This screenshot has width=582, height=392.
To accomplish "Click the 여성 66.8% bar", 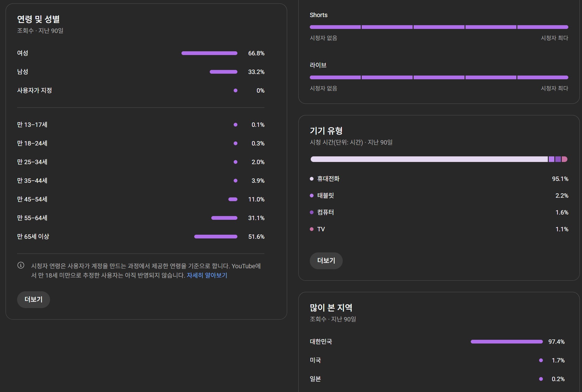I will (209, 53).
